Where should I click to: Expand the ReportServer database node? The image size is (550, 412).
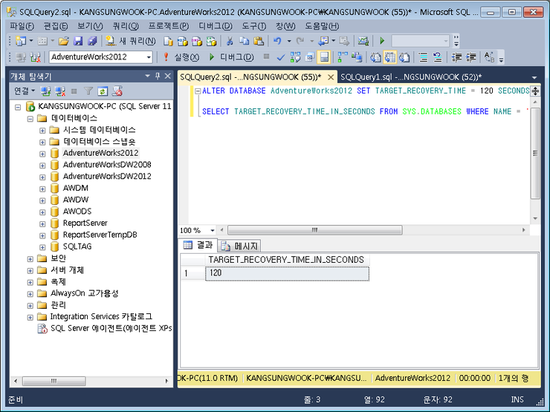[42, 224]
